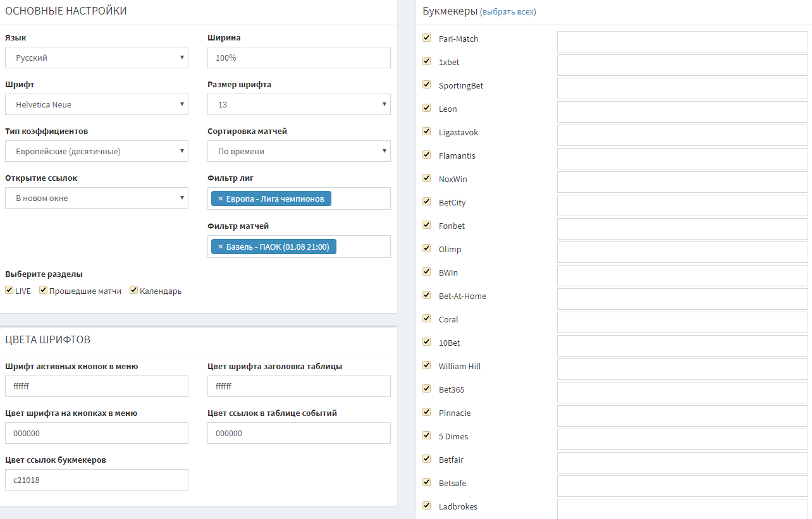Edit the Цвет ссылок в таблице событий field
The width and height of the screenshot is (812, 519).
pos(299,433)
